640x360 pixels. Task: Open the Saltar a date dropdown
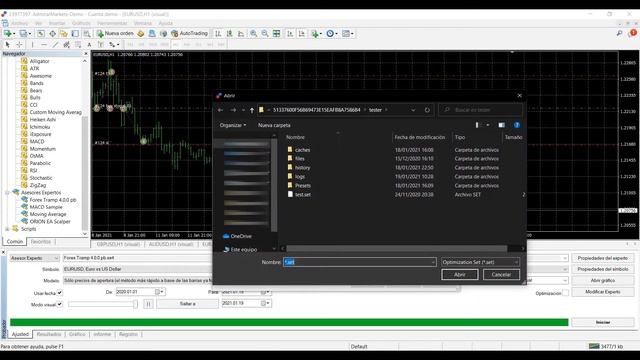[268, 303]
